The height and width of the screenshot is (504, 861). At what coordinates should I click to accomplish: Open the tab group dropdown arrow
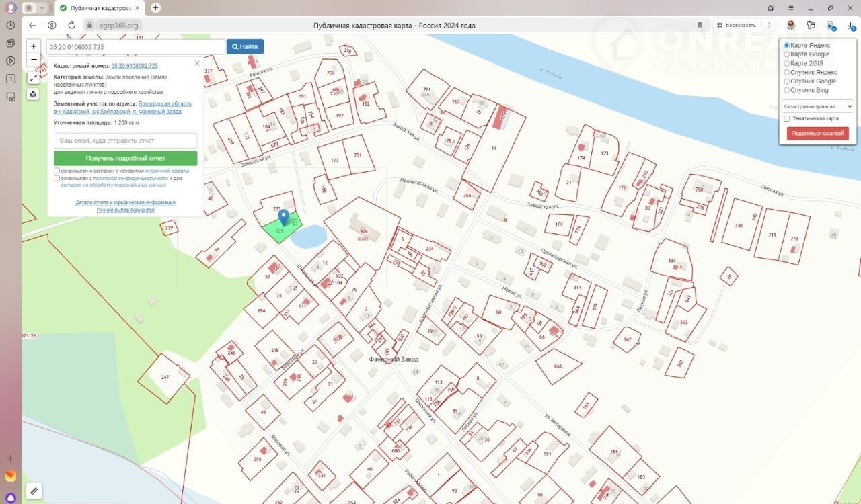click(x=42, y=8)
